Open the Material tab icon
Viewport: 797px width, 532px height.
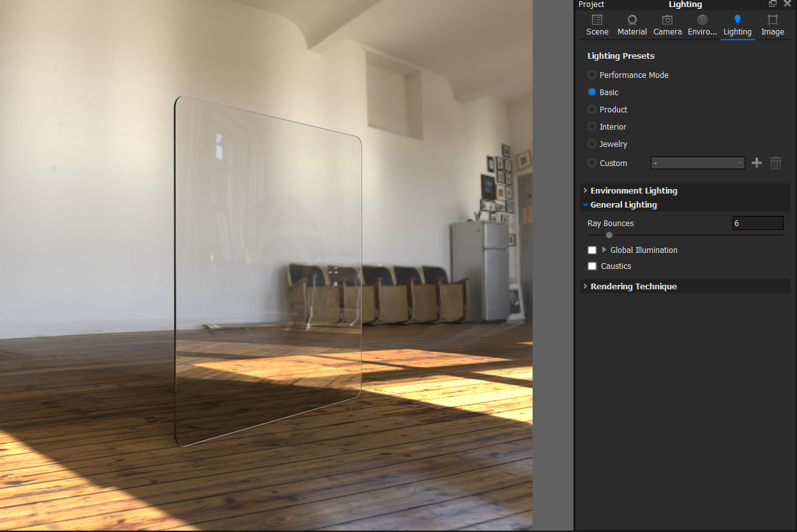pos(632,20)
